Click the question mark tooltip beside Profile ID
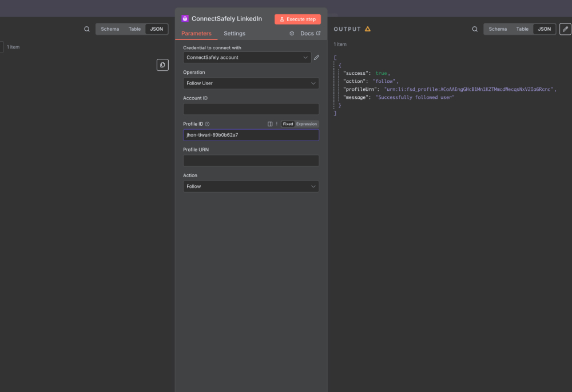Screen dimensions: 572x392 point(206,123)
